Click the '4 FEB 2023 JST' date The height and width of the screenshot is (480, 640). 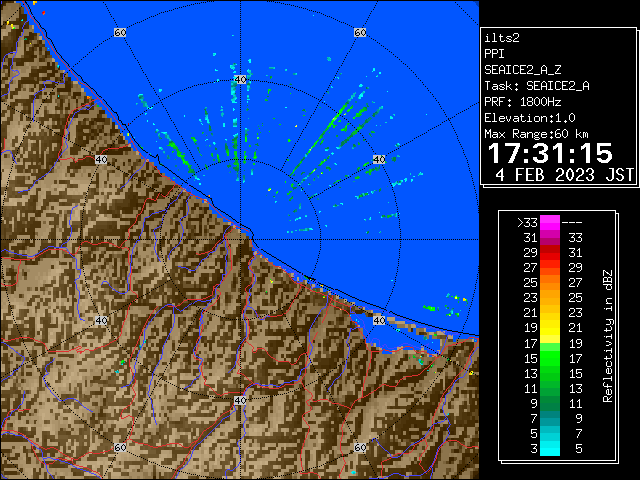(564, 175)
